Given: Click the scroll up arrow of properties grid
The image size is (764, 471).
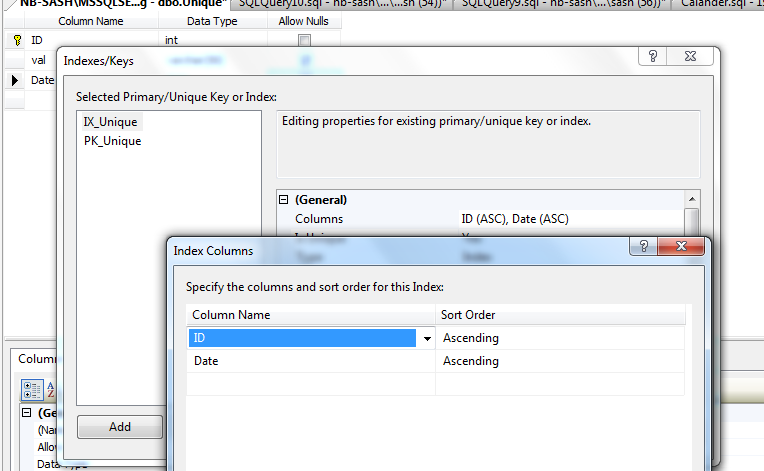Looking at the screenshot, I should 692,199.
